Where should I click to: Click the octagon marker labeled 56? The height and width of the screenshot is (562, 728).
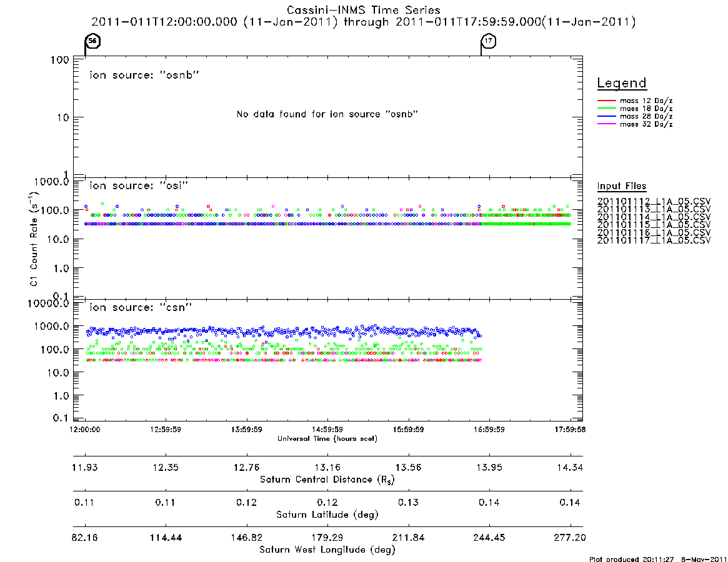(92, 41)
